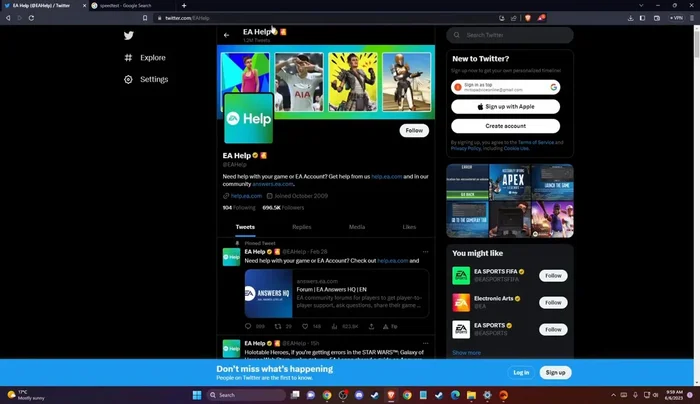Screen dimensions: 700x404
Task: Retweet the pinned tweet
Action: coord(278,326)
